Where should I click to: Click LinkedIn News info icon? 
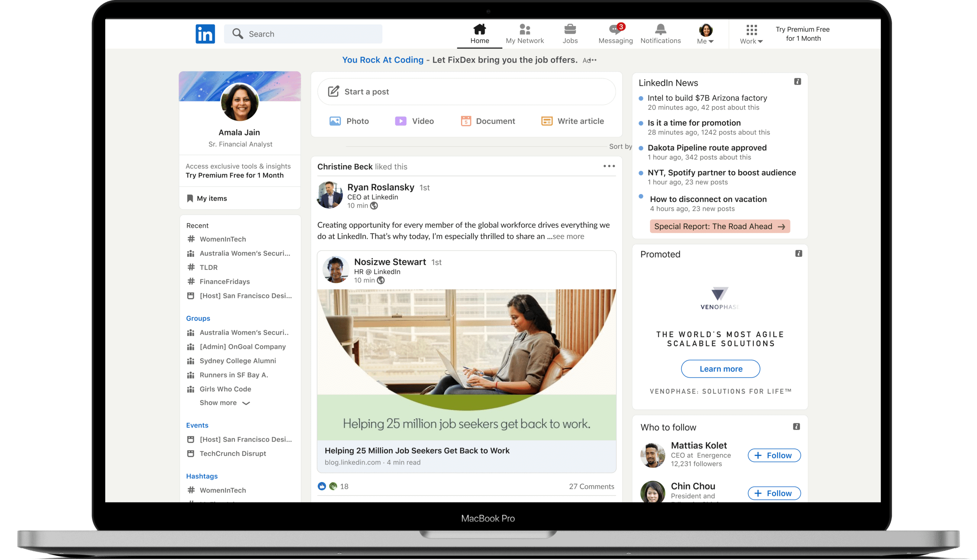coord(797,82)
